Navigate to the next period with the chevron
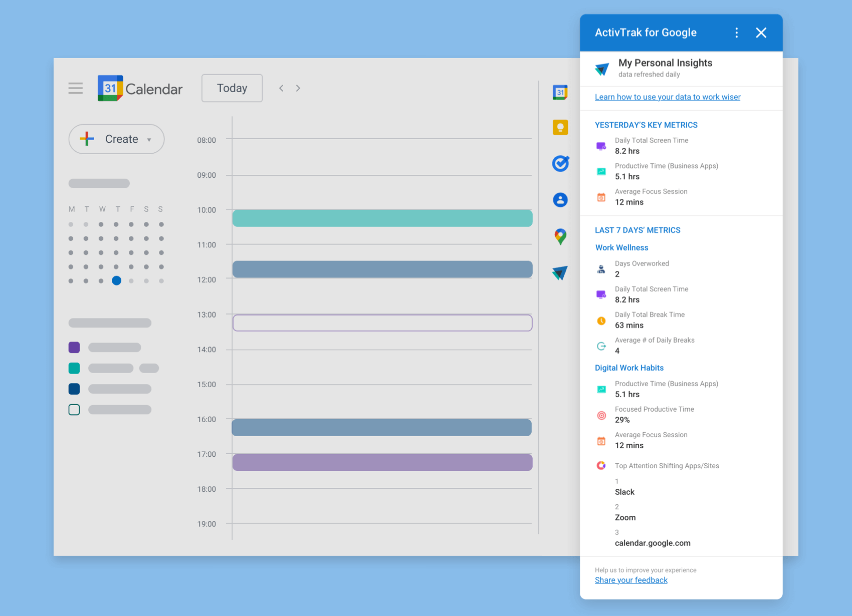The height and width of the screenshot is (616, 852). (x=298, y=88)
